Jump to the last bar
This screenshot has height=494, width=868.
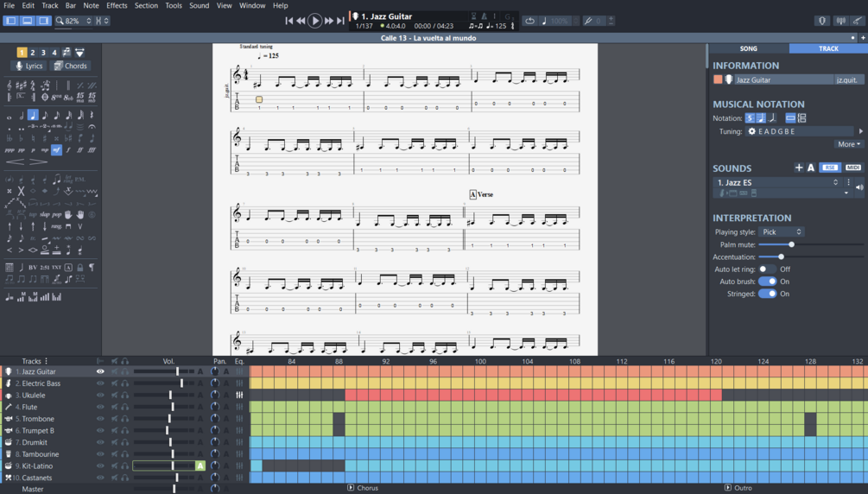[341, 21]
